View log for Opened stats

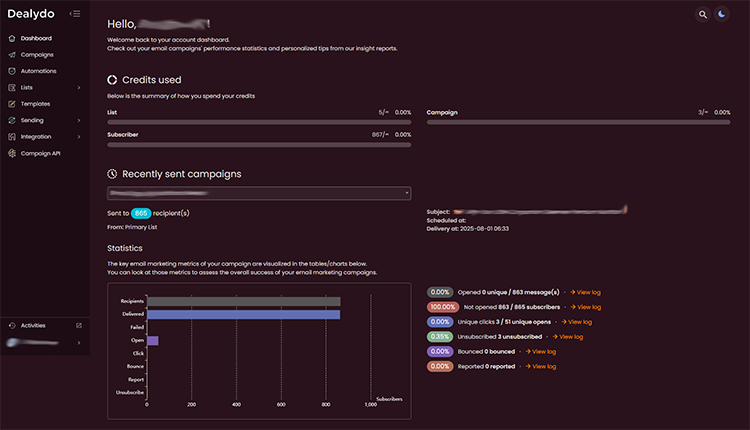(x=585, y=292)
